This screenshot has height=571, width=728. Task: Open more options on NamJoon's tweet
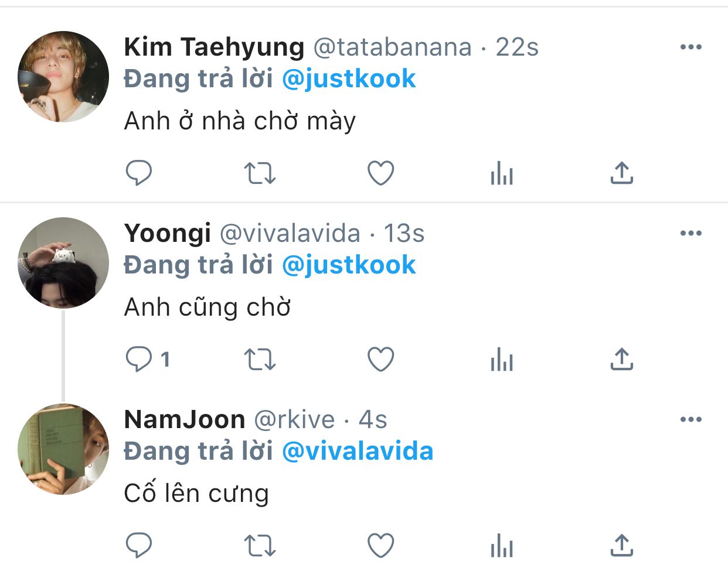[x=691, y=419]
